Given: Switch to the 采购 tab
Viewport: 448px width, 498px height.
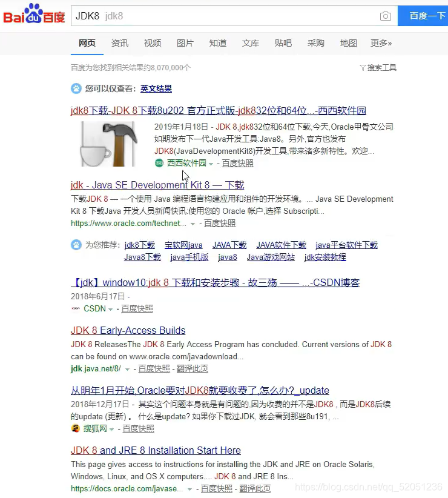Looking at the screenshot, I should [x=315, y=43].
